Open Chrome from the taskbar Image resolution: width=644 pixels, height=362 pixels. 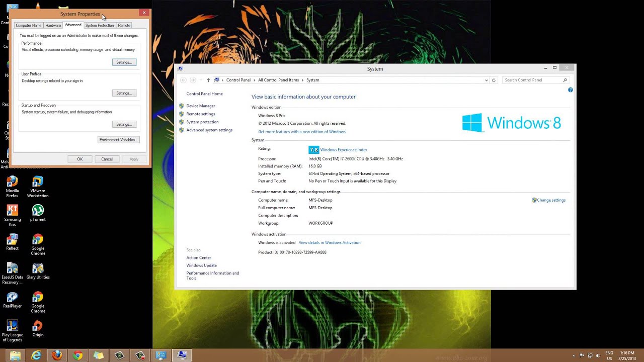click(x=77, y=355)
